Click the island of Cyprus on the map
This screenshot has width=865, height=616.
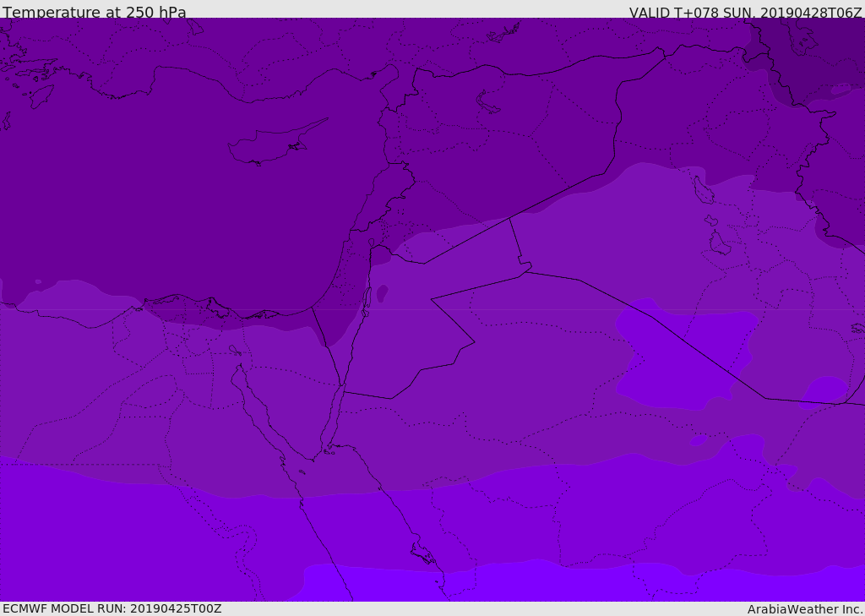coord(276,144)
